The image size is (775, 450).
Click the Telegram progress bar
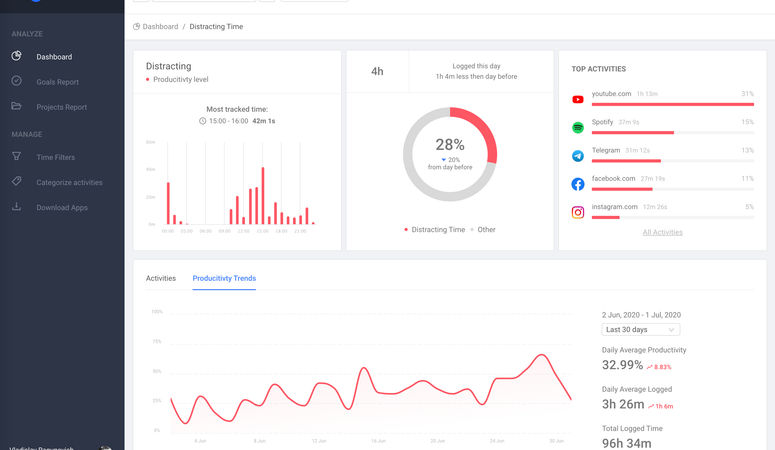pyautogui.click(x=673, y=161)
